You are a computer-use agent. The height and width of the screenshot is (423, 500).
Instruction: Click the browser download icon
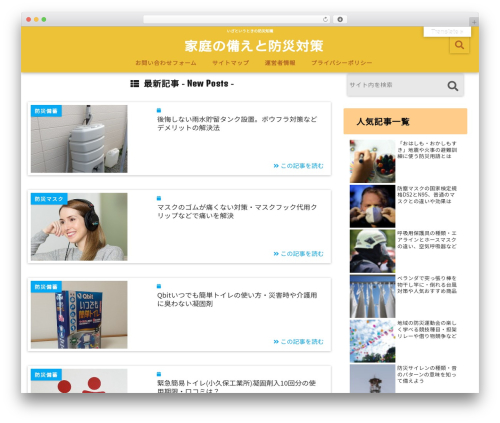(340, 20)
